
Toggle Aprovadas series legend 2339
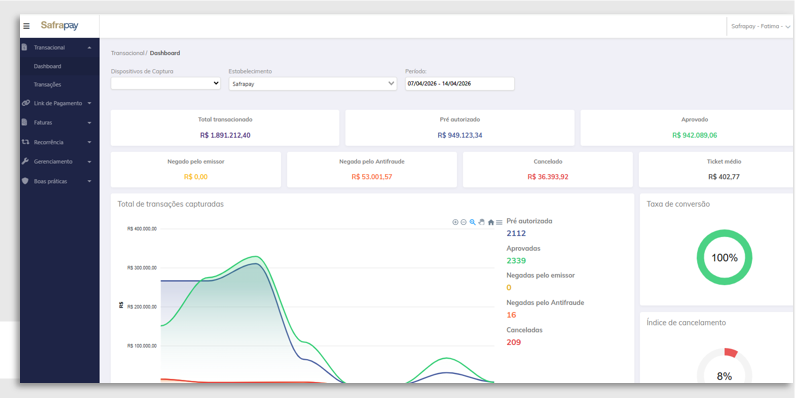[x=523, y=255]
